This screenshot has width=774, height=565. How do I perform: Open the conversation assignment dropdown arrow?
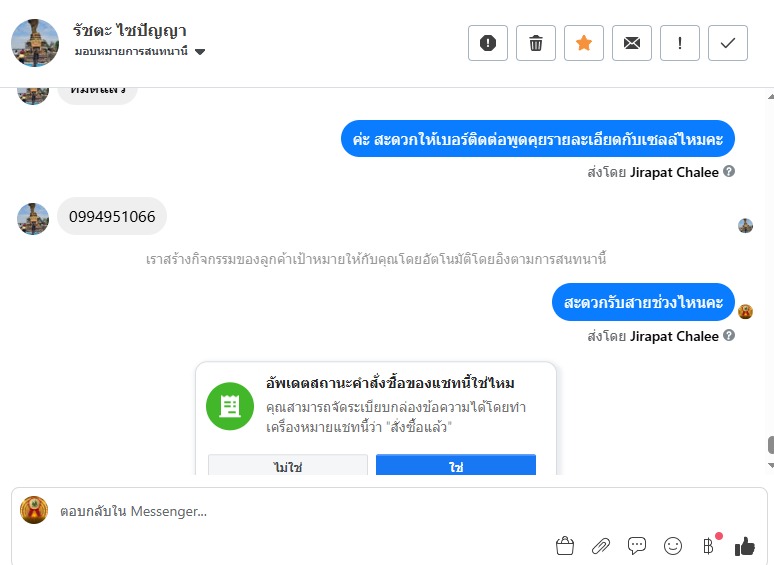[x=200, y=51]
